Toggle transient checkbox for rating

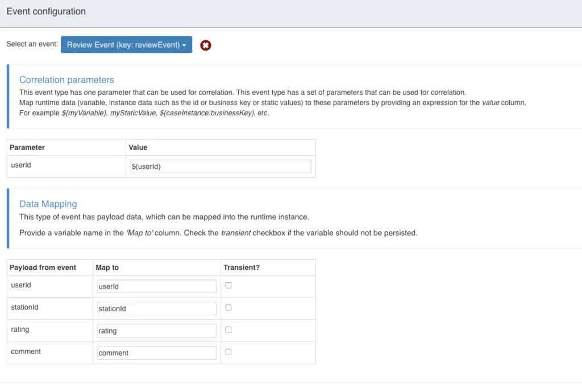[x=228, y=330]
